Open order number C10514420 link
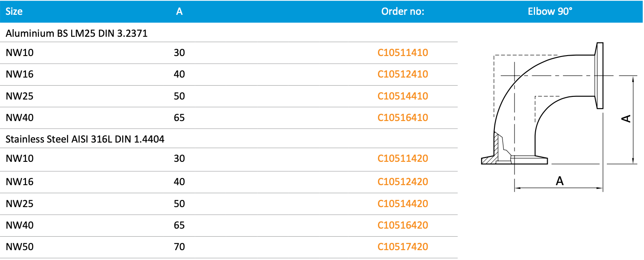The height and width of the screenshot is (260, 644). pyautogui.click(x=403, y=204)
